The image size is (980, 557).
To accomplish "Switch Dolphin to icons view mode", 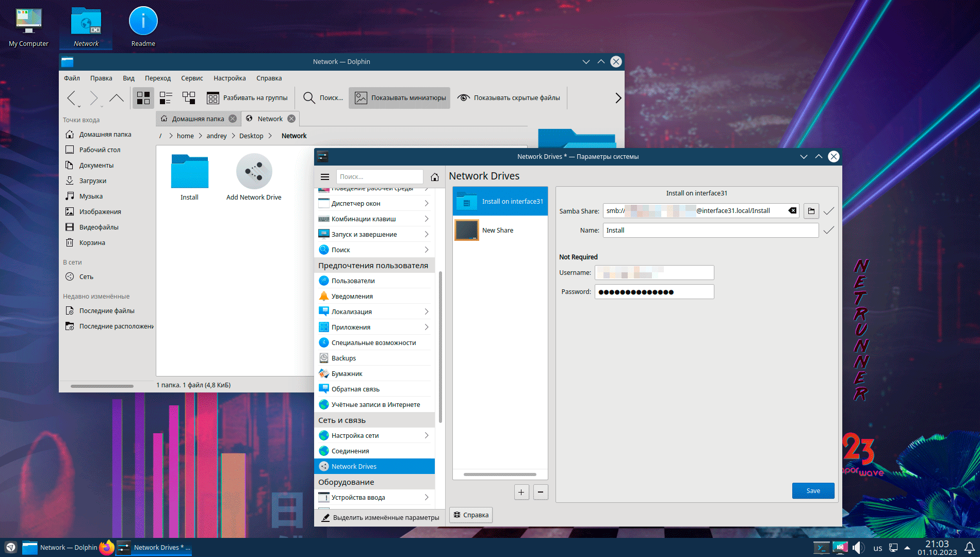I will 143,98.
